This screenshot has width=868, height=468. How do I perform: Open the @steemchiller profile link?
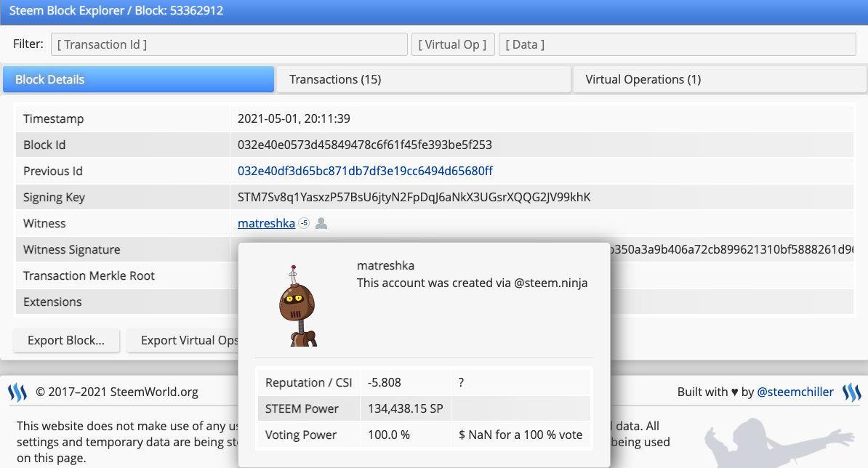click(x=795, y=392)
